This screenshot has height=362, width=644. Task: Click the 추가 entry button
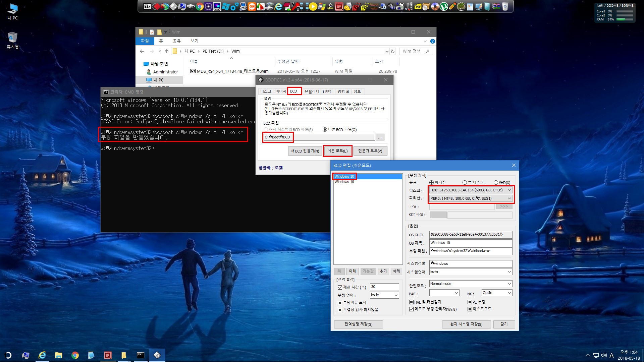click(x=384, y=271)
